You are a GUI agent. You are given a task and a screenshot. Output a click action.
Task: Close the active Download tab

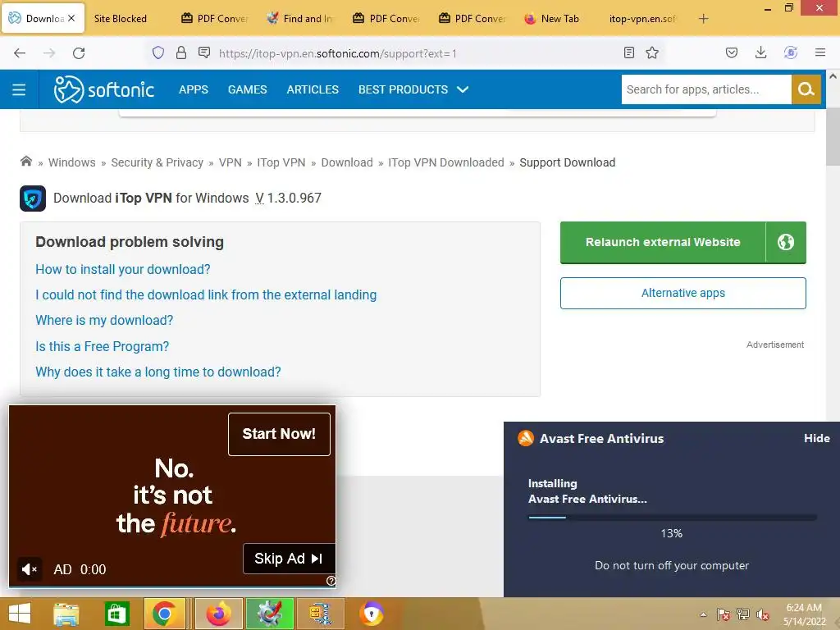point(71,18)
